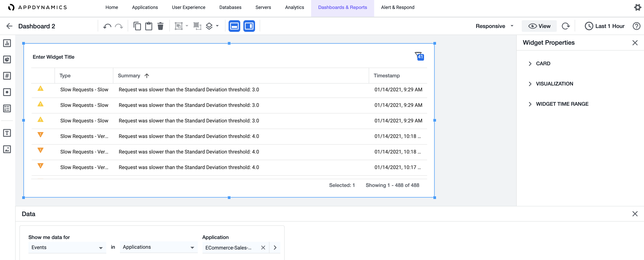
Task: Add a list widget from sidebar
Action: (7, 109)
